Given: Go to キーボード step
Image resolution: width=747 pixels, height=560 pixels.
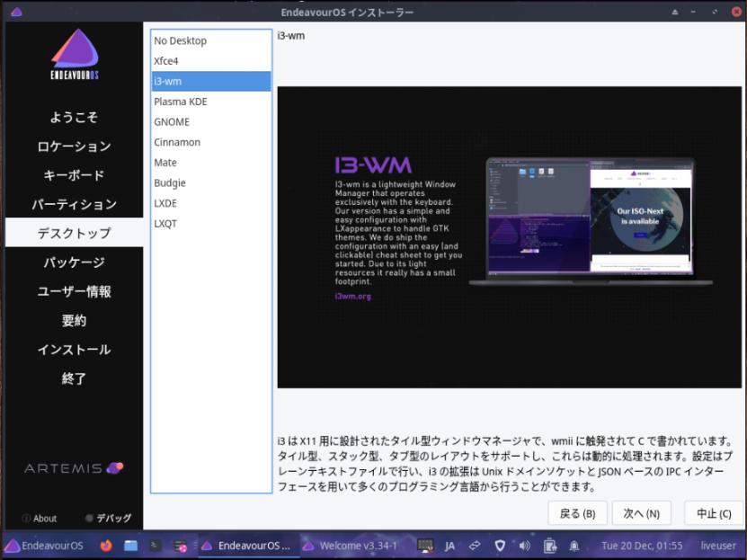Looking at the screenshot, I should pyautogui.click(x=74, y=175).
